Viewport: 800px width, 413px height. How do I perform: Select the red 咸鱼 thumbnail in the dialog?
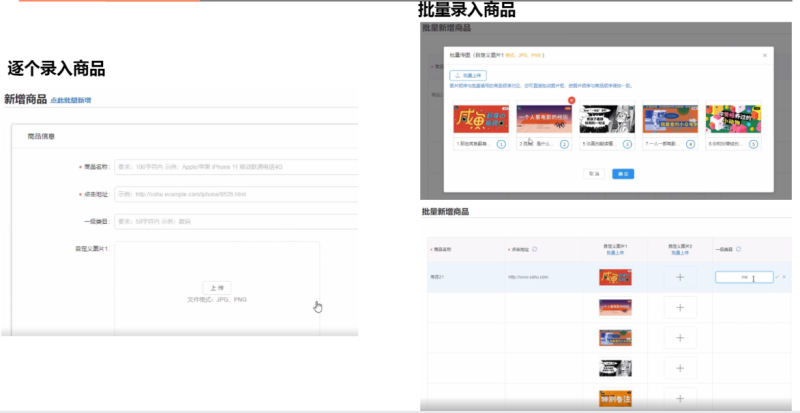(481, 119)
